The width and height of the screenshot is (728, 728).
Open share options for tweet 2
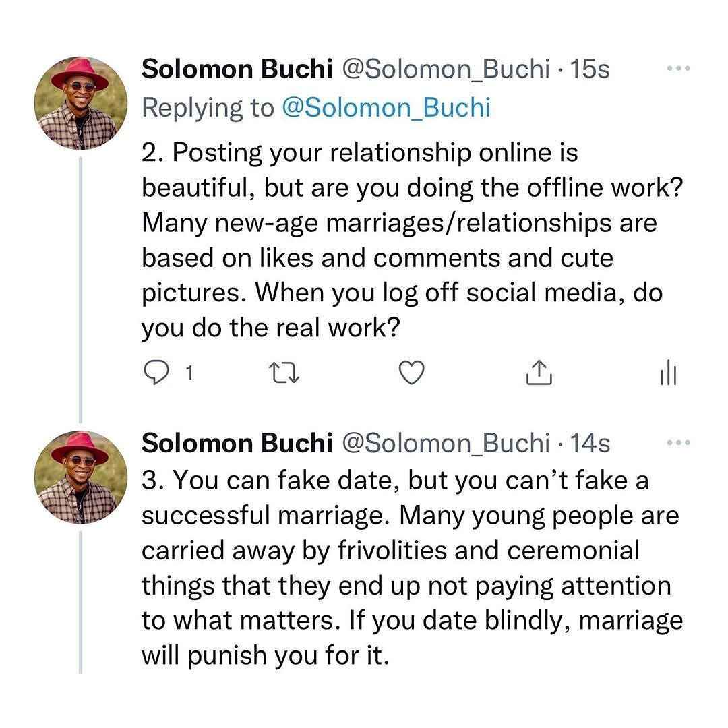(x=539, y=372)
